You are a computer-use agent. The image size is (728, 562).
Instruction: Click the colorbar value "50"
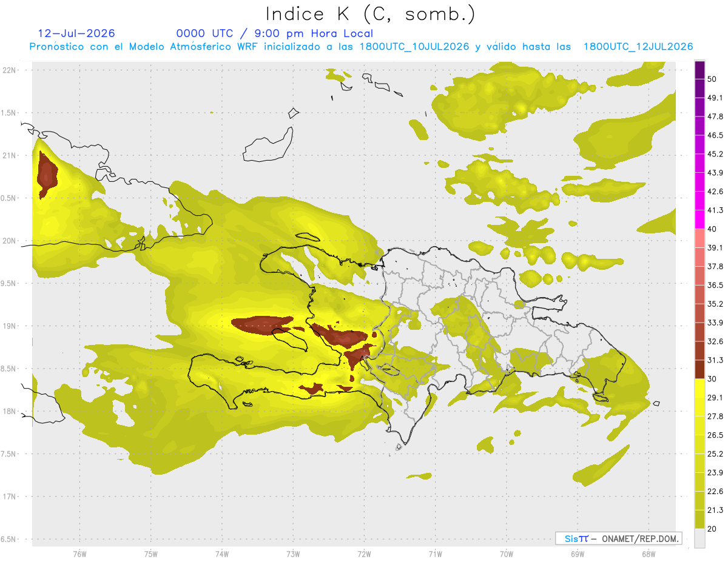click(712, 78)
